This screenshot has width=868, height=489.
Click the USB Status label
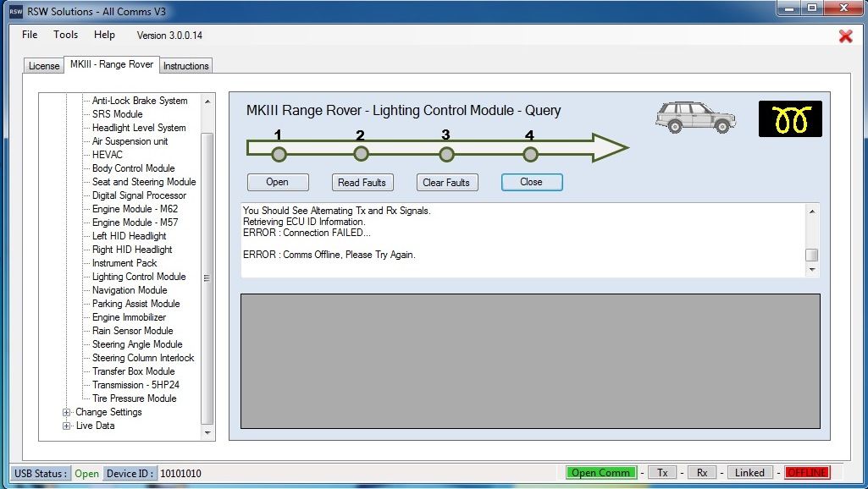click(41, 474)
